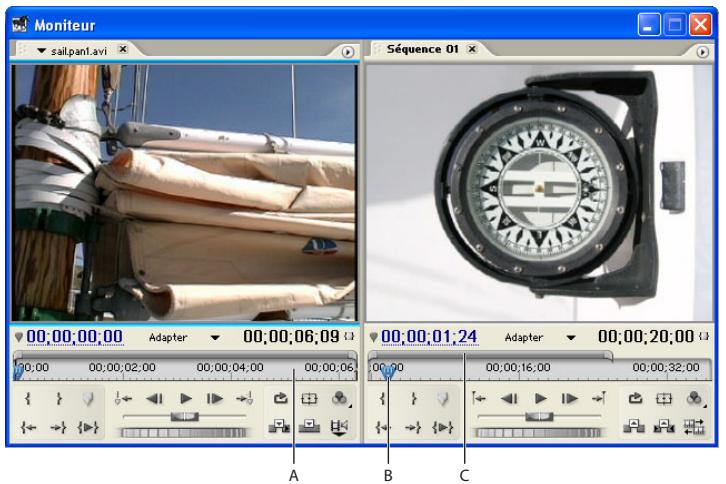Click Overlay edit button in source panel

click(312, 430)
